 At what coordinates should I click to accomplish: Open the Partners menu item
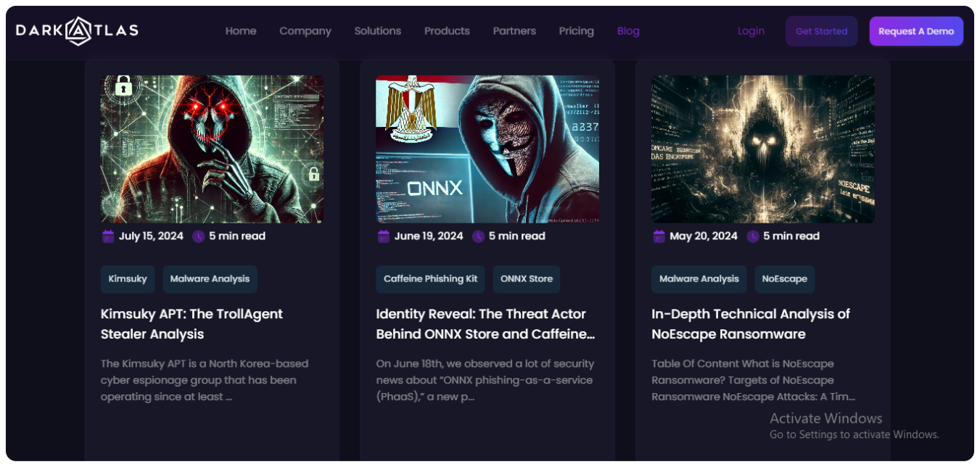pos(514,31)
